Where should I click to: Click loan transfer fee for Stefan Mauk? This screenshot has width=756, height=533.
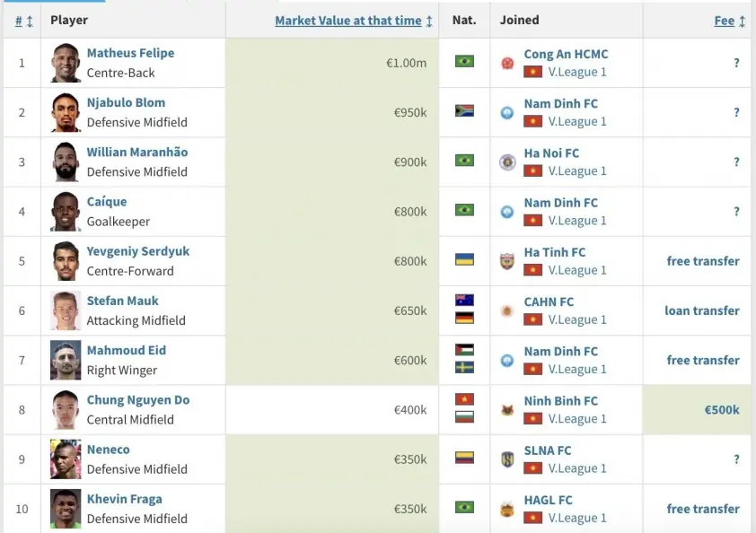pos(701,310)
